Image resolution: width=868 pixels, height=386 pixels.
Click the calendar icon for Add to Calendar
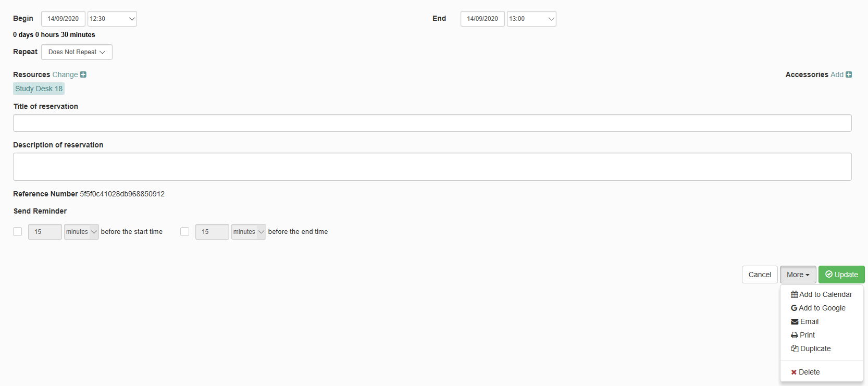pos(794,294)
